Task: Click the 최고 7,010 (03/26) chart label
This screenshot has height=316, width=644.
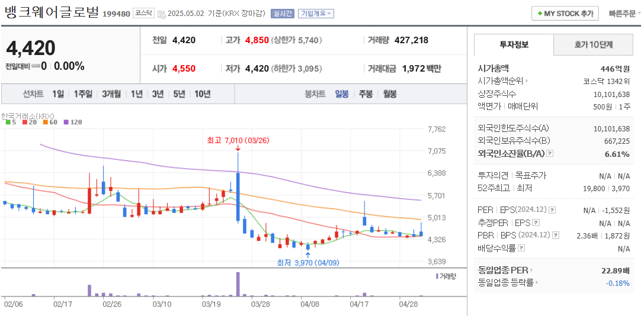Action: [238, 140]
